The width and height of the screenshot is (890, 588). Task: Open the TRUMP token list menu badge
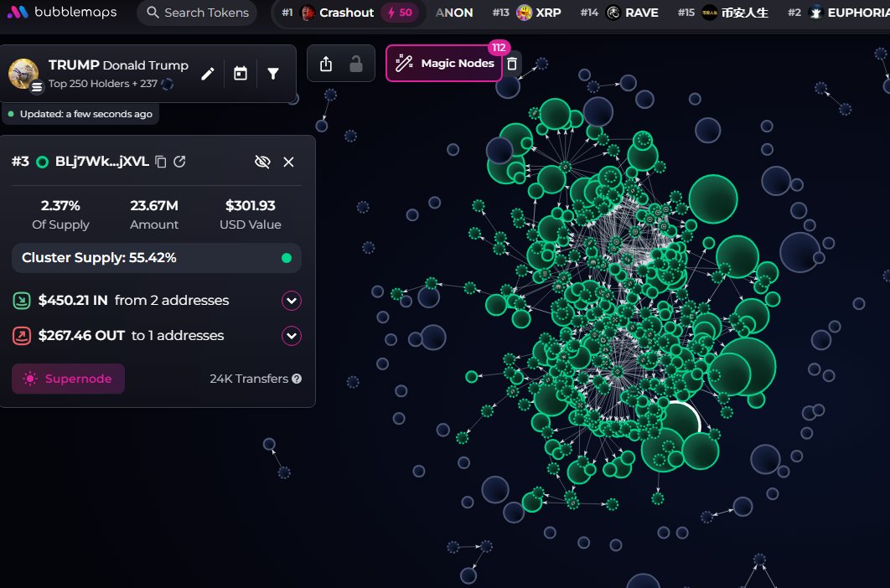coord(37,86)
